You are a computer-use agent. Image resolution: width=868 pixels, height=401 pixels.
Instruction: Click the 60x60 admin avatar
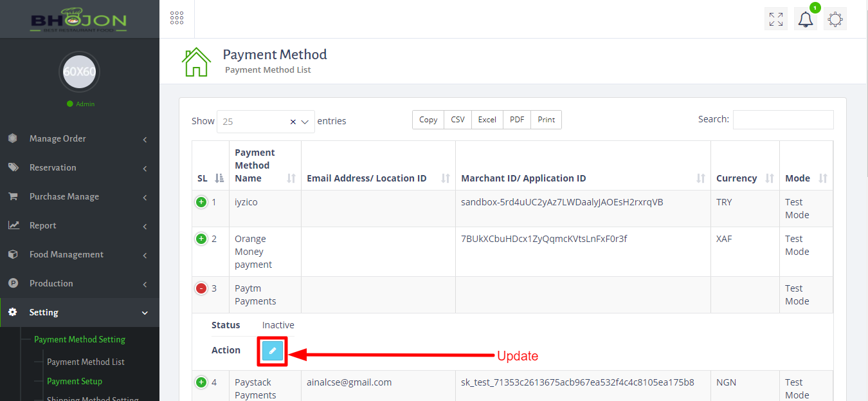79,71
